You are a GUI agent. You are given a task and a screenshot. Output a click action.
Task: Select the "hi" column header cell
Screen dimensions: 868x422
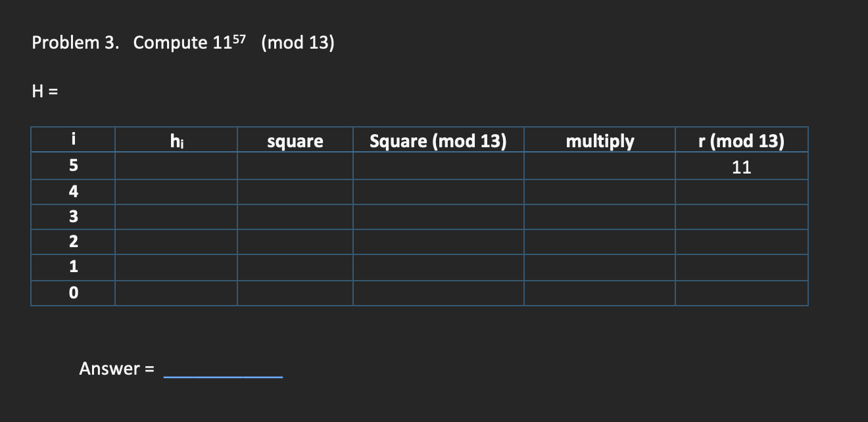click(x=176, y=140)
